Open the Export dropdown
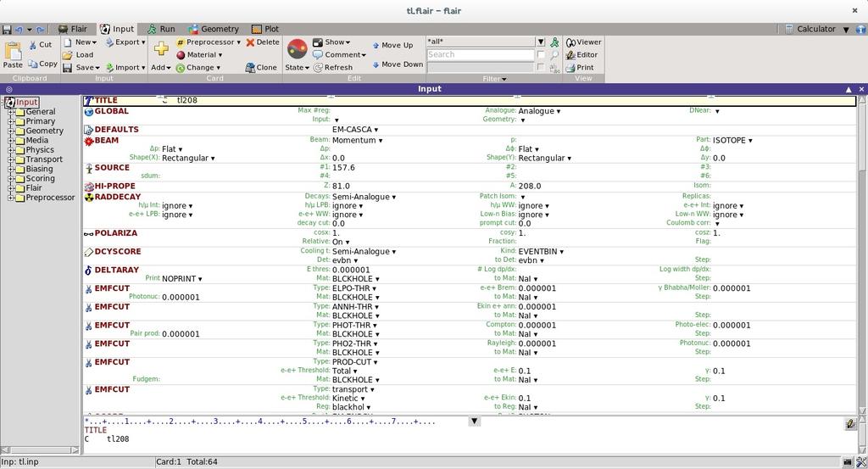868x469 pixels. point(125,42)
